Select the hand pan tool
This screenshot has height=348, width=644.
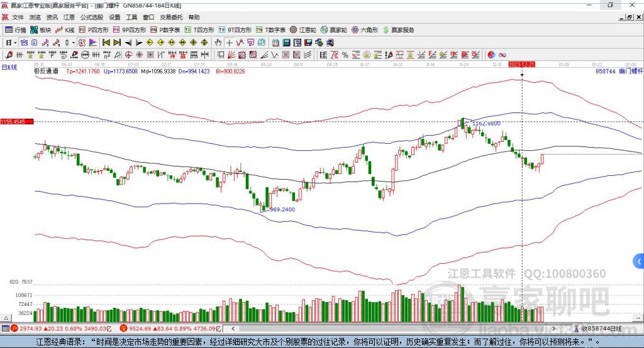click(218, 43)
